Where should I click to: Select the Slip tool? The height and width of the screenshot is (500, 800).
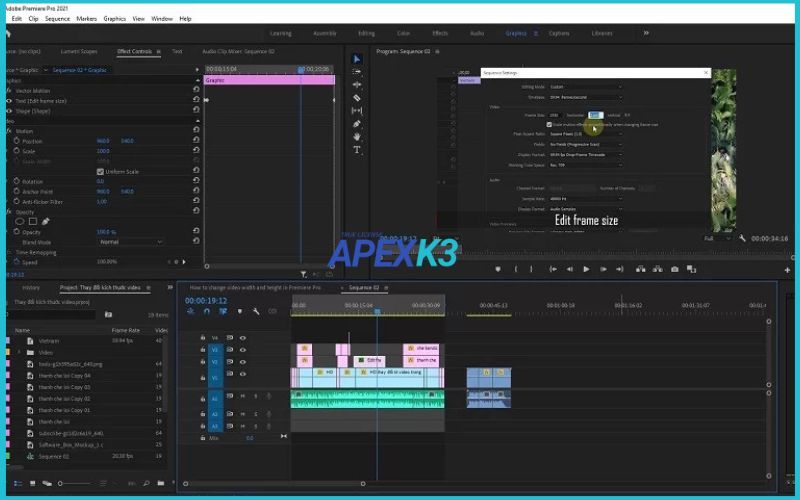point(357,111)
